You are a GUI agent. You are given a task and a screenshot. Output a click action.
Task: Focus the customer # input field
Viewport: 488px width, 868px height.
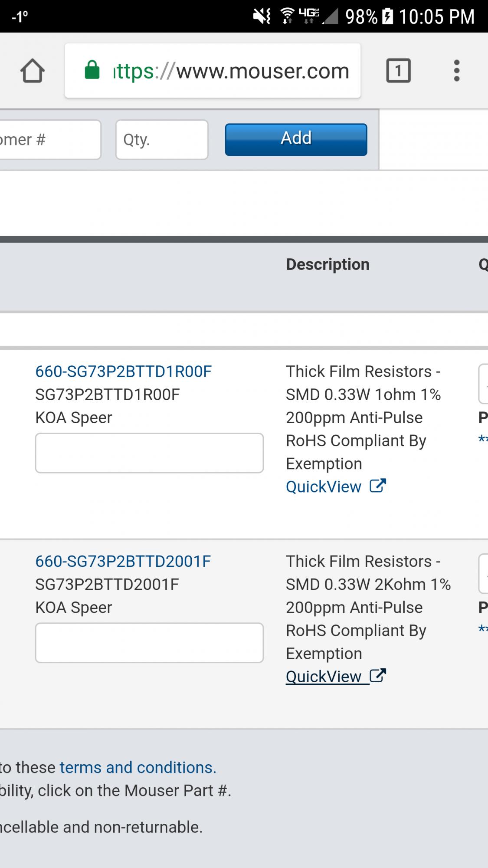tap(50, 140)
